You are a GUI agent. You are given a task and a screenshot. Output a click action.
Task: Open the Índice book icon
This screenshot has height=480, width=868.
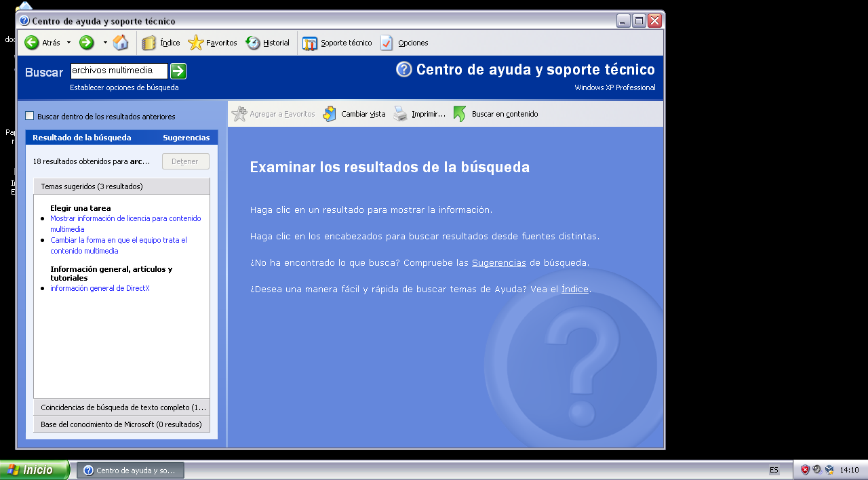(x=149, y=43)
